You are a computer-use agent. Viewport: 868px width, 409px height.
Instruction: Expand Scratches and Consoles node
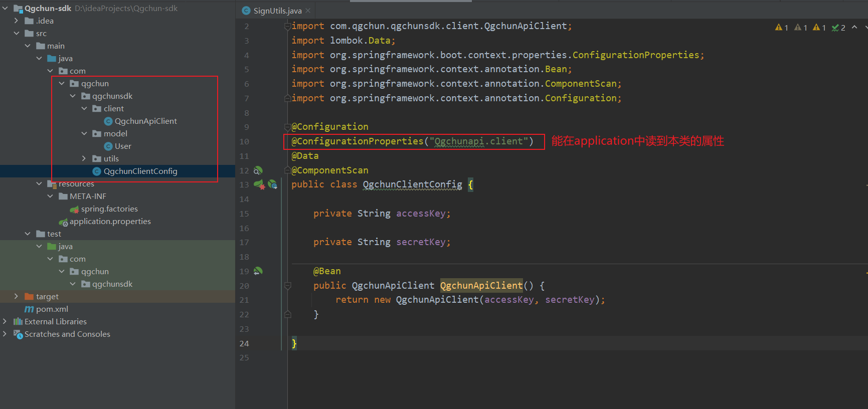(5, 334)
